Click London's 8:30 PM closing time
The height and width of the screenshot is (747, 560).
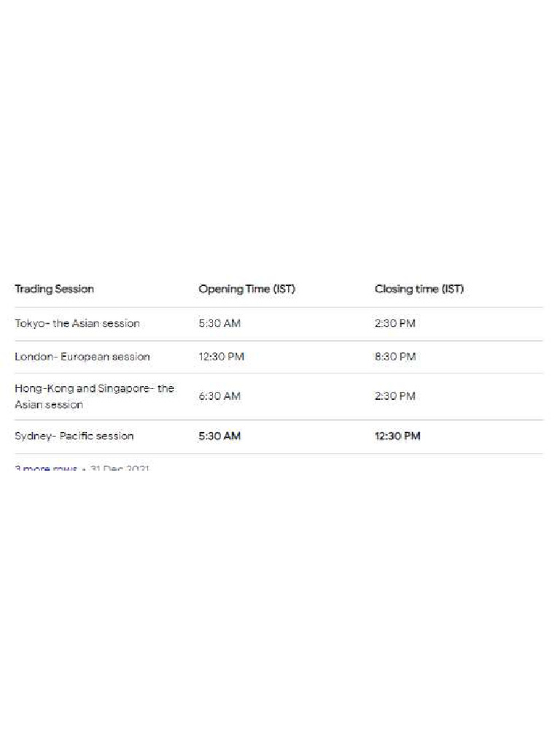[395, 357]
